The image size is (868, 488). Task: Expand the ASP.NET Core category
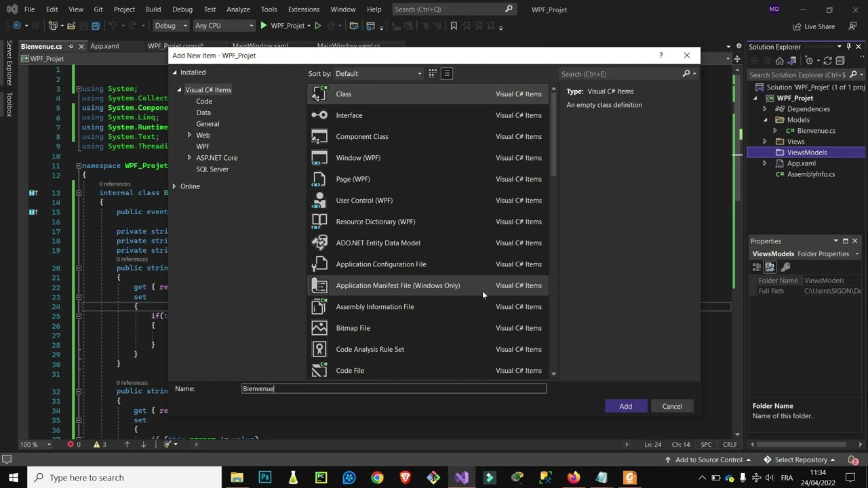click(189, 158)
